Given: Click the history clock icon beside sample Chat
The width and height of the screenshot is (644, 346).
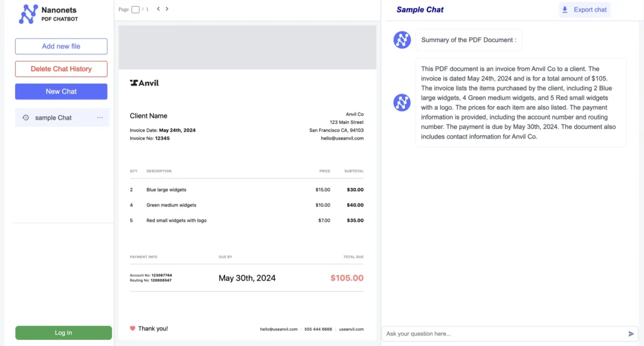Looking at the screenshot, I should click(26, 118).
